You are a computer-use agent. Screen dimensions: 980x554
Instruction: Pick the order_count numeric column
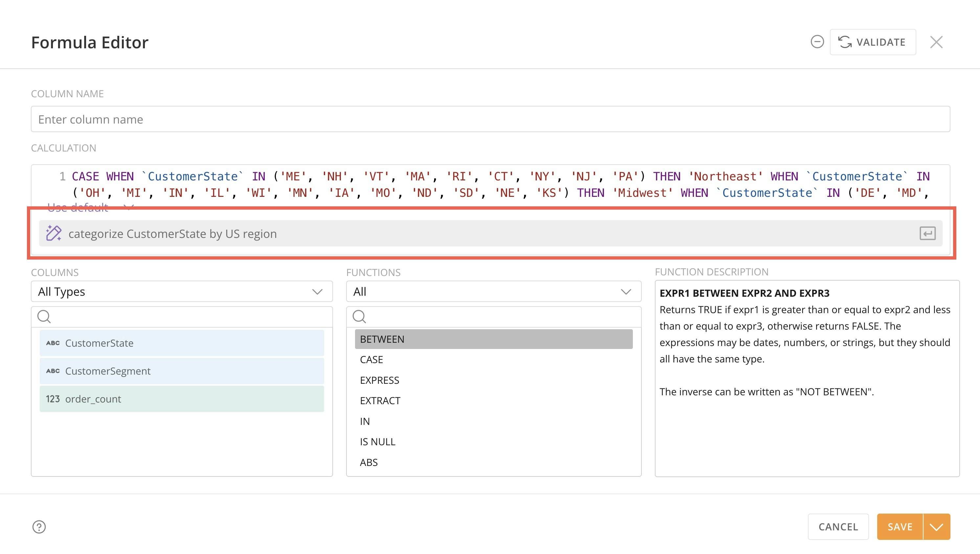(182, 399)
